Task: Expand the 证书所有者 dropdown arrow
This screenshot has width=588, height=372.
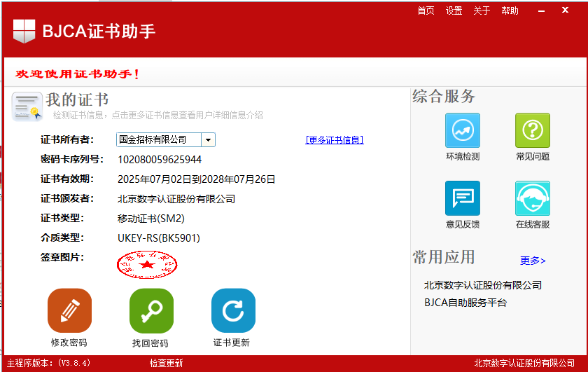Action: tap(209, 140)
